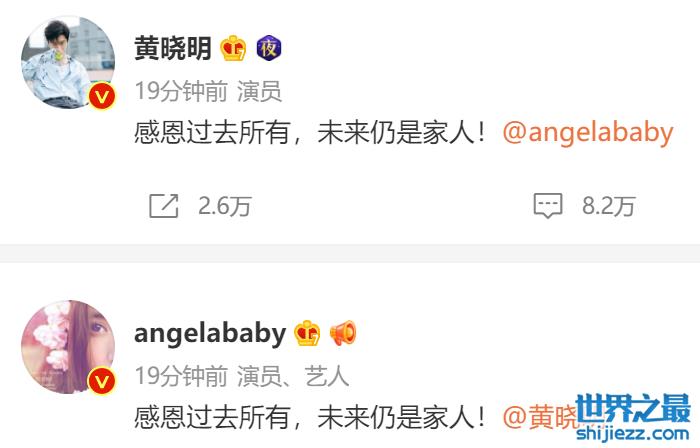Open 黄晓明's profile avatar
Image resolution: width=700 pixels, height=448 pixels.
(68, 62)
